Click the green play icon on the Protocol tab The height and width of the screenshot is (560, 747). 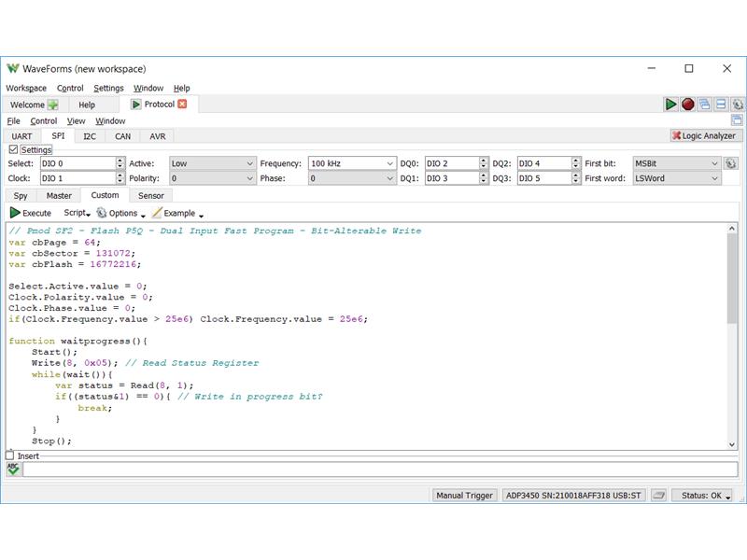tap(136, 105)
